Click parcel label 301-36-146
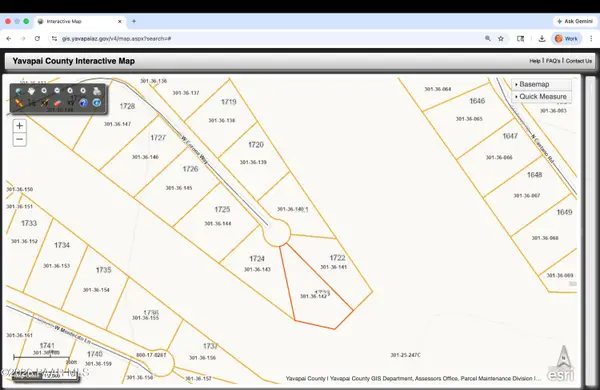This screenshot has width=600, height=390. coord(145,157)
